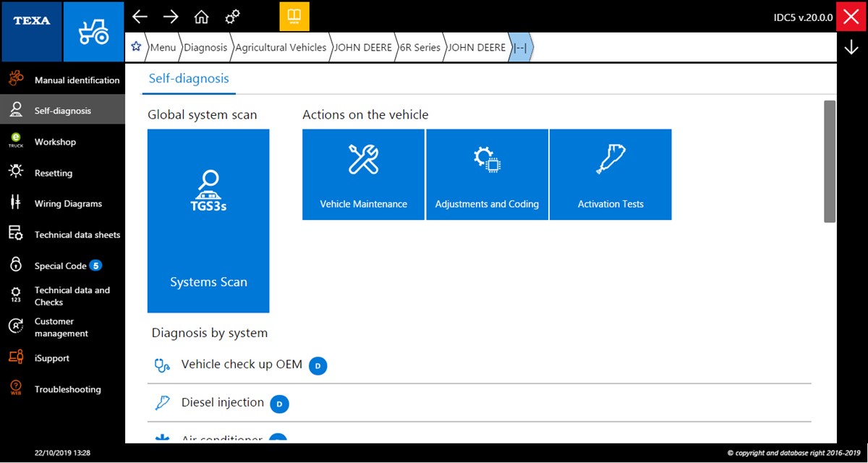868x463 pixels.
Task: Click the Special Code 5 notification badge
Action: (x=96, y=266)
